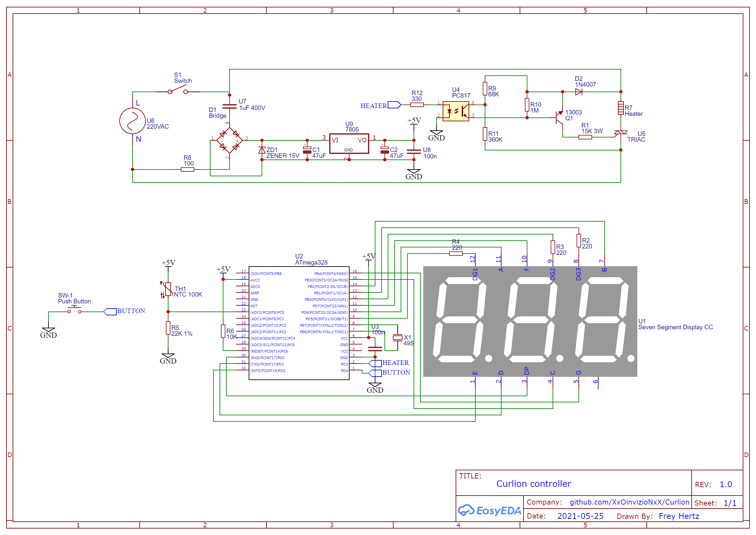The image size is (756, 535).
Task: Select the R4 220 resistor symbol
Action: (x=456, y=253)
